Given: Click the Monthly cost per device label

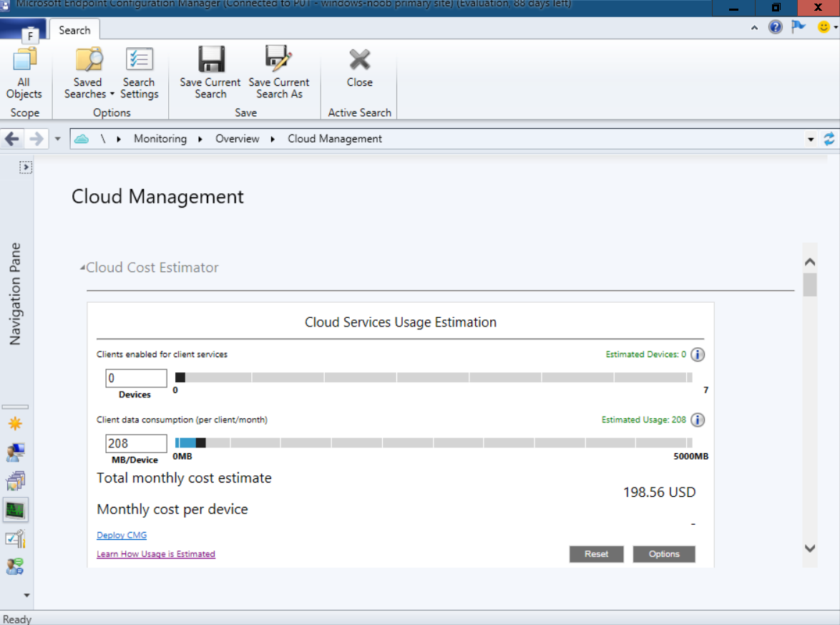Looking at the screenshot, I should click(172, 509).
